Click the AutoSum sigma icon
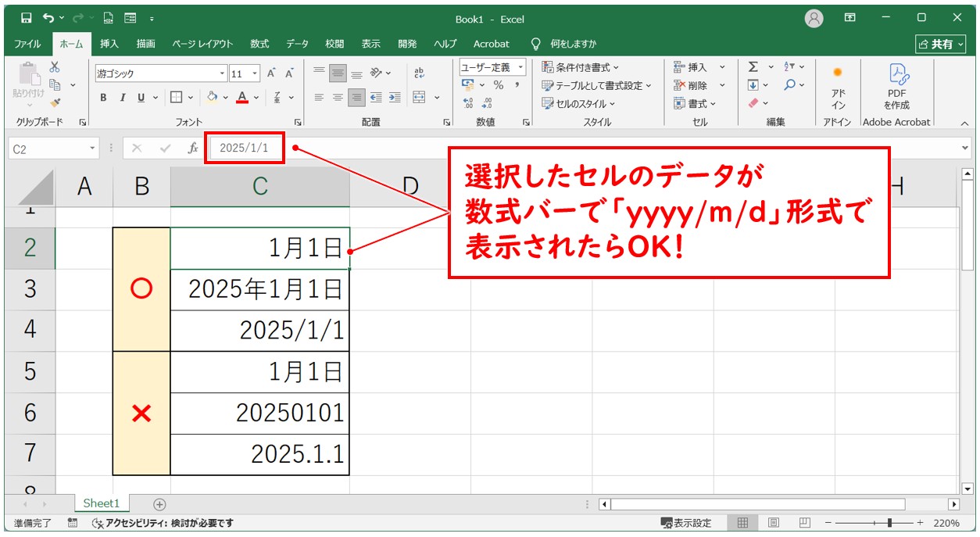This screenshot has width=980, height=537. point(753,66)
